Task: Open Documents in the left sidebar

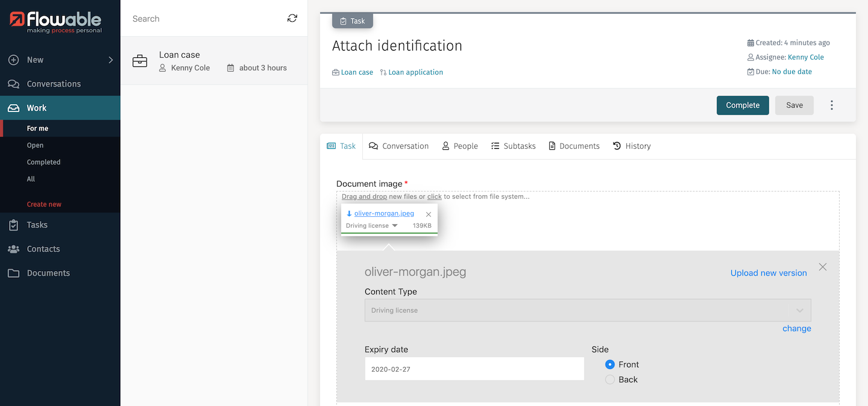Action: (x=48, y=273)
